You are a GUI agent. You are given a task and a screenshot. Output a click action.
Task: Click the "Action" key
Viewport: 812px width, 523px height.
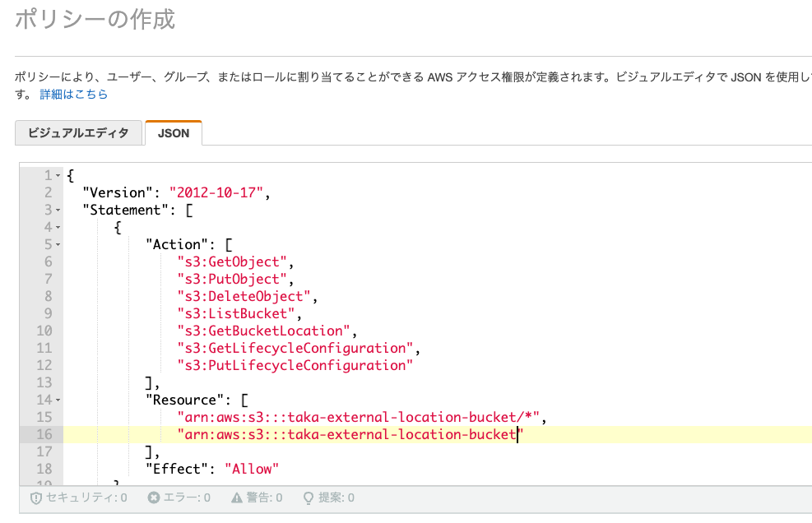click(177, 244)
